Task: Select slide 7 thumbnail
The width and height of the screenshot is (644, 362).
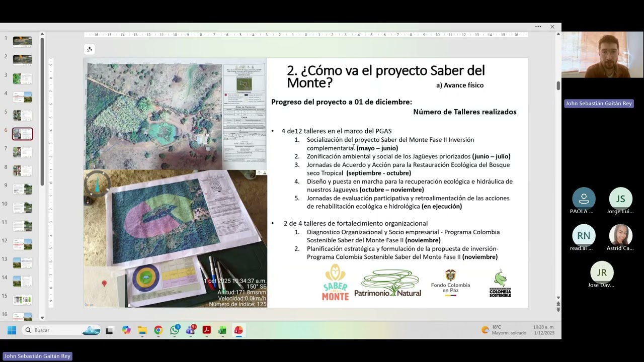Action: tap(23, 152)
